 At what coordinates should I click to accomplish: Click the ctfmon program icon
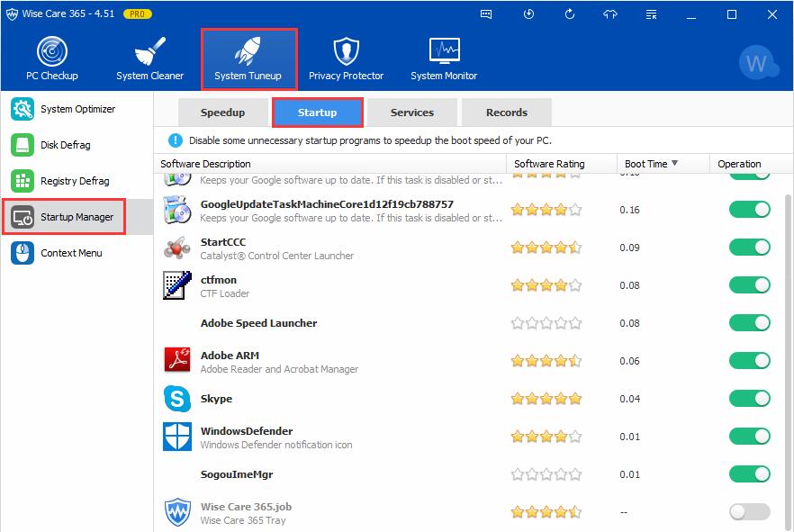point(177,285)
